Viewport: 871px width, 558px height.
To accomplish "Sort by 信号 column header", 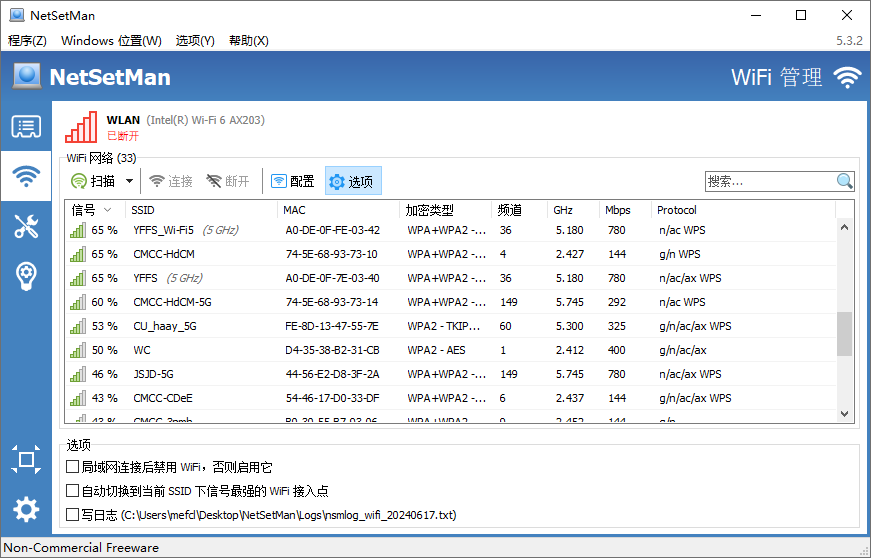I will pos(96,210).
